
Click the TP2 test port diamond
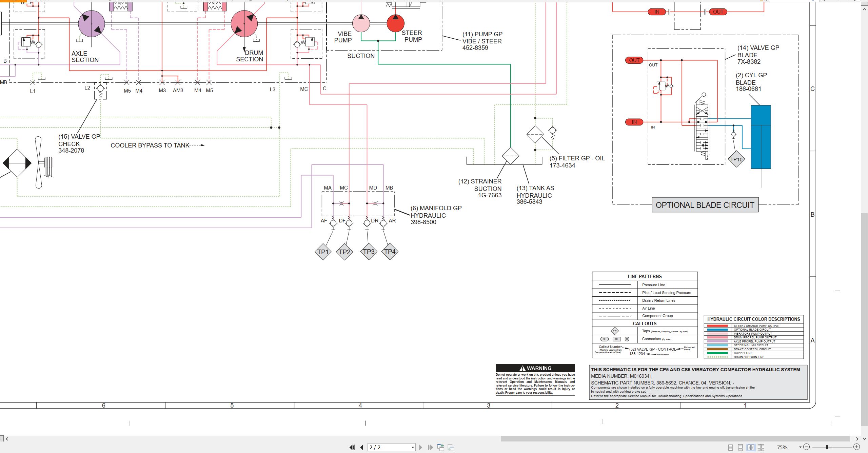point(344,252)
